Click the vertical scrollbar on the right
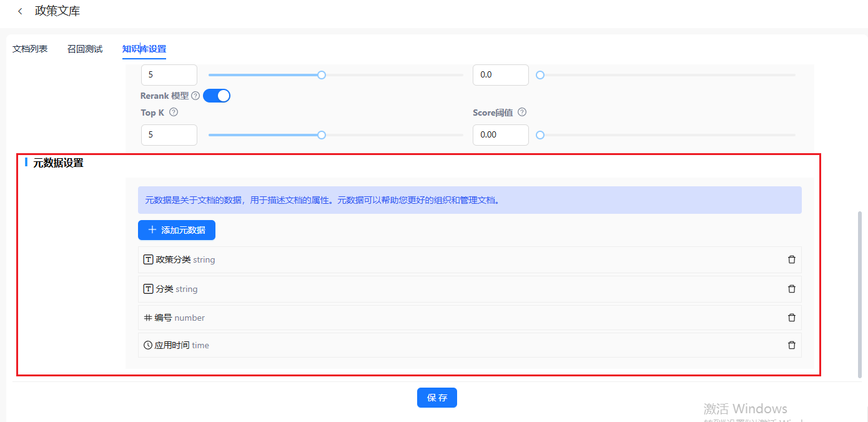 pyautogui.click(x=859, y=294)
